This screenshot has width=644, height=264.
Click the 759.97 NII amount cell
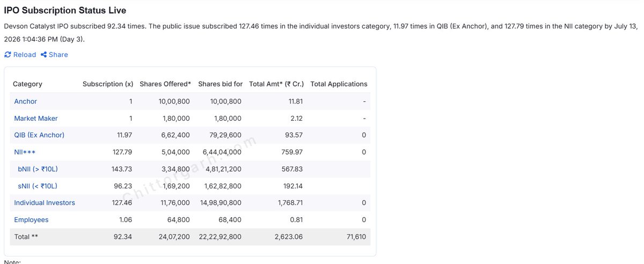point(292,152)
